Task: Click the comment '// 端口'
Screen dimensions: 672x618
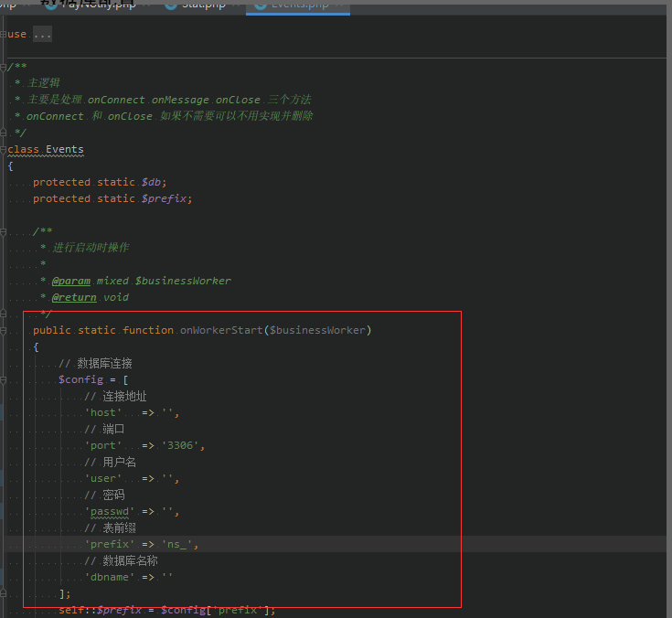Action: (104, 429)
